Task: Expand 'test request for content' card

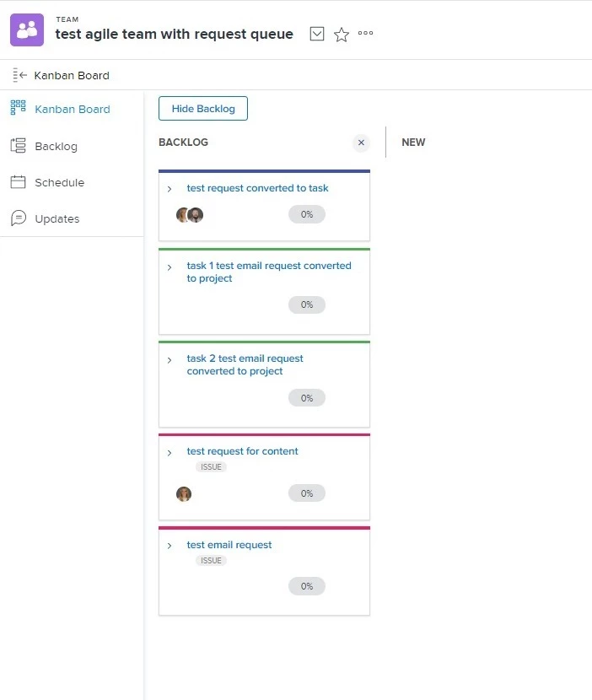Action: coord(170,453)
